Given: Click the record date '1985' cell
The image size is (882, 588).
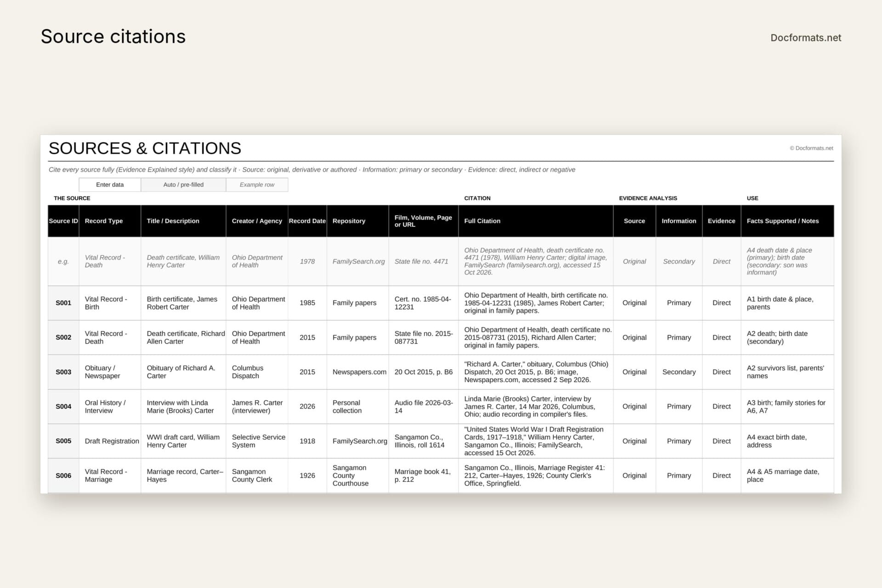Looking at the screenshot, I should pos(307,303).
